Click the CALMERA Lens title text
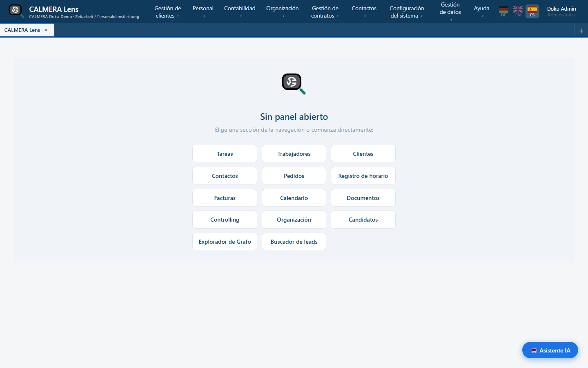Screen dimensions: 588x368 pyautogui.click(x=54, y=9)
